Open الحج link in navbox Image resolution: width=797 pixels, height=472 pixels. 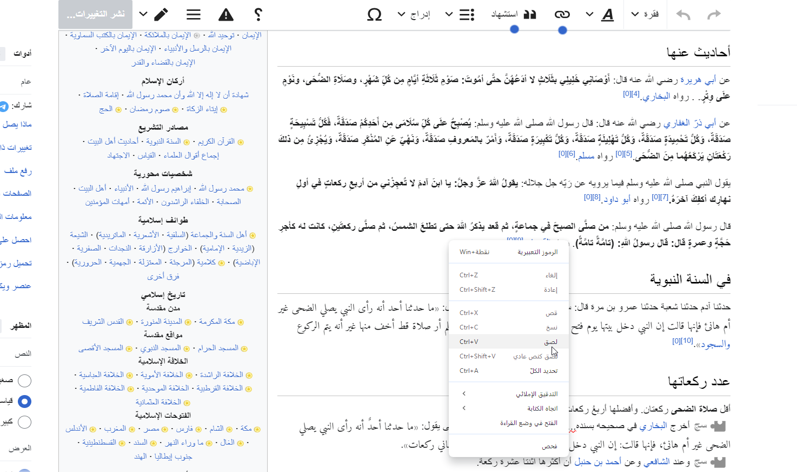pyautogui.click(x=106, y=109)
